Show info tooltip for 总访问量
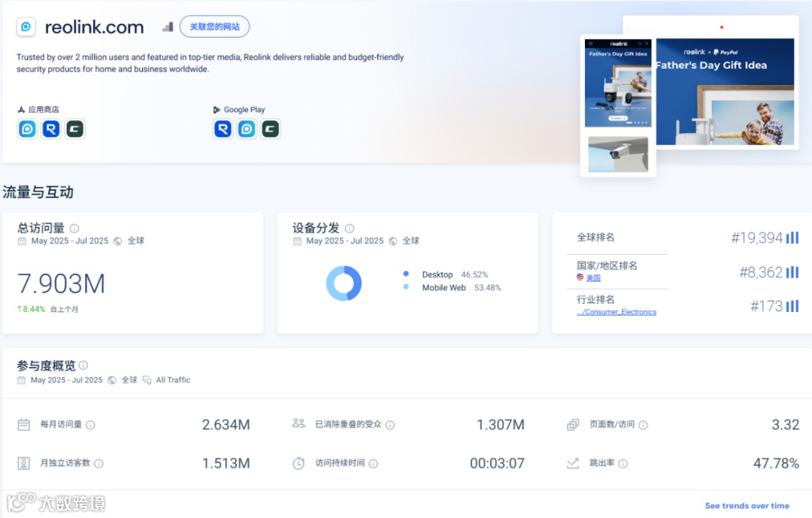This screenshot has height=518, width=812. tap(74, 229)
